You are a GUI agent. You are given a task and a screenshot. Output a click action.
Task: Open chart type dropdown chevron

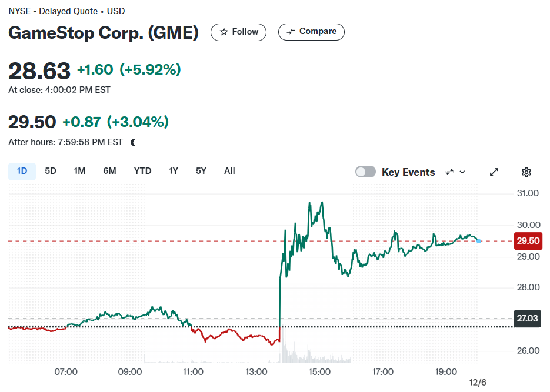point(462,172)
